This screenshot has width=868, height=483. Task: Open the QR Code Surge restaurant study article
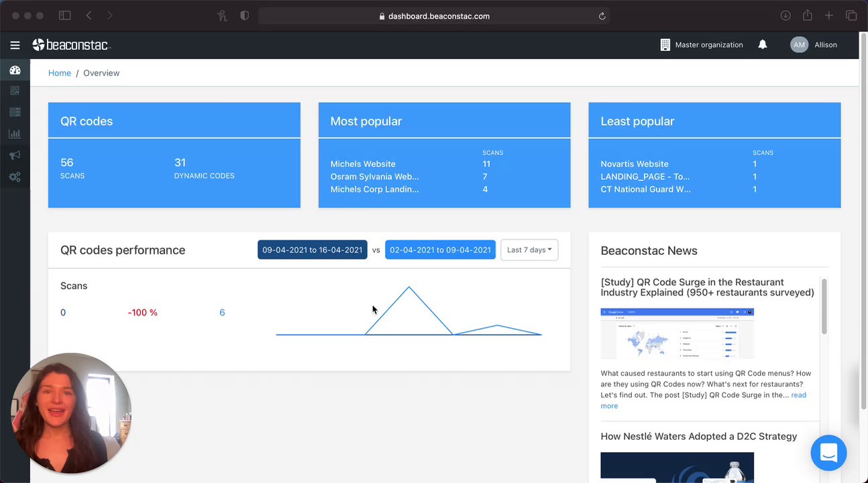pos(707,287)
